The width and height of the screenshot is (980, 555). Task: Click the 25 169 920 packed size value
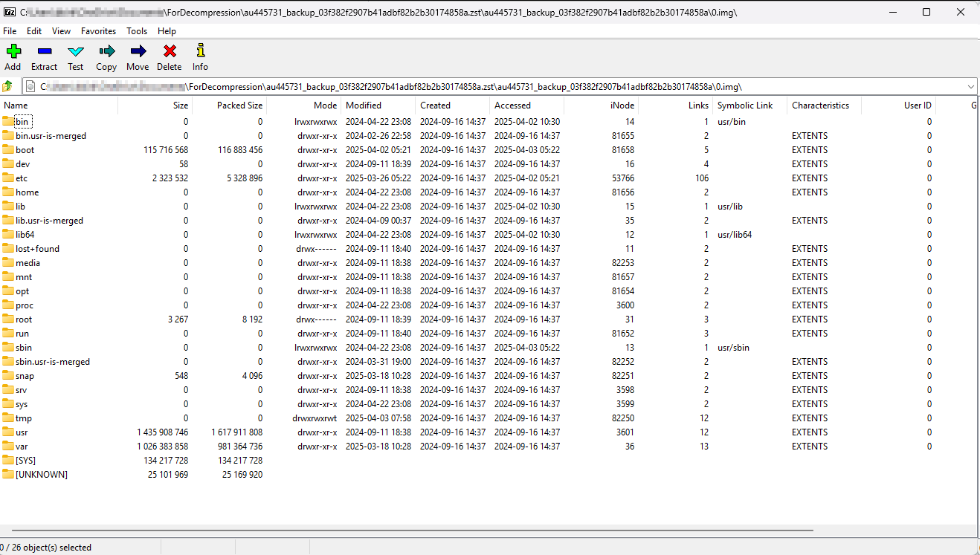click(242, 475)
